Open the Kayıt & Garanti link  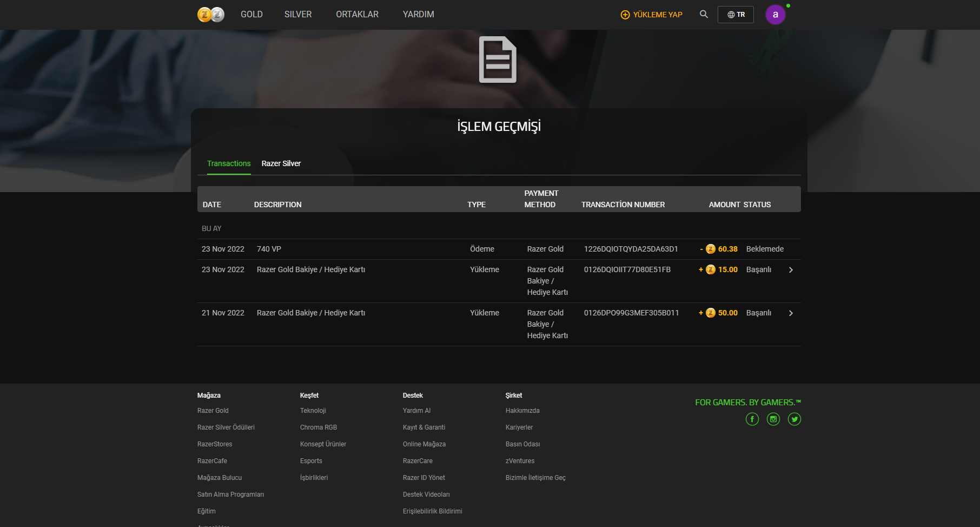(x=424, y=427)
